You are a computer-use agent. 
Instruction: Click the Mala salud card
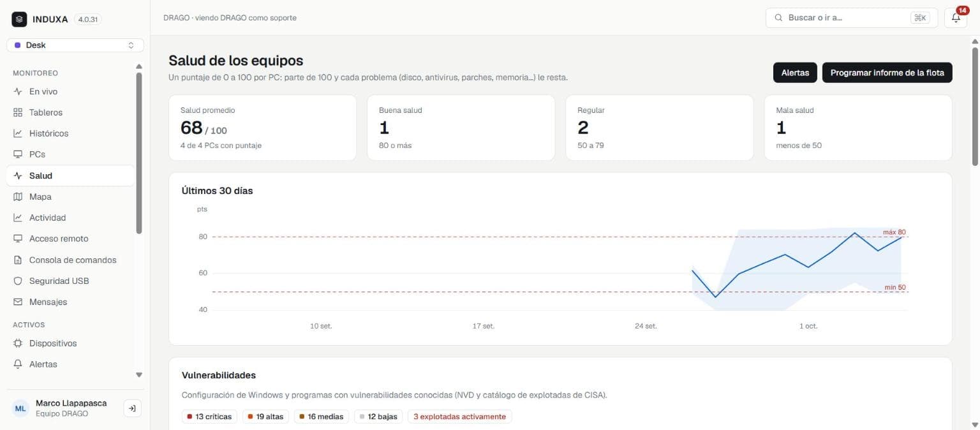pos(858,128)
